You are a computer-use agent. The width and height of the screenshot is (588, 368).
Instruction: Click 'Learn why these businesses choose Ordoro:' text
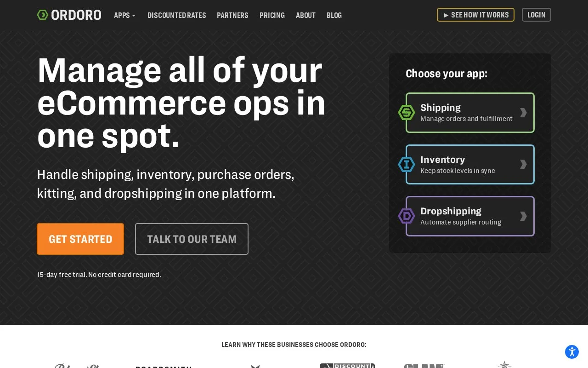coord(294,345)
